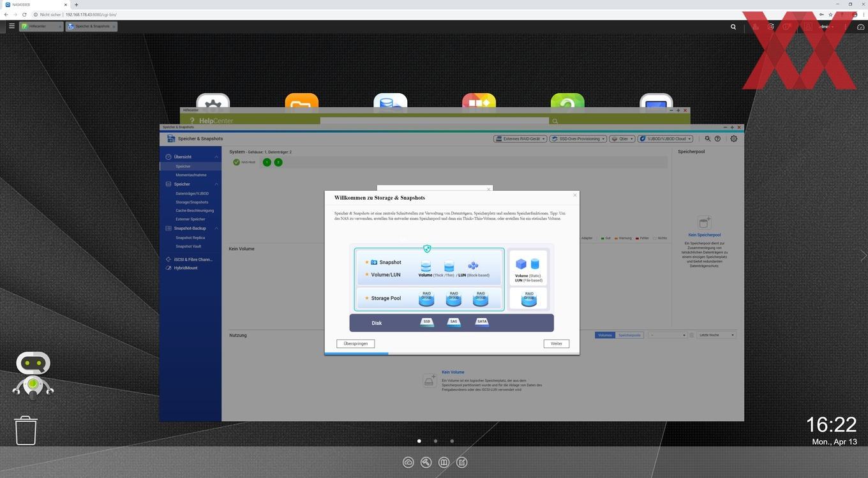
Task: Open Externer Speicher in the sidebar
Action: 190,219
